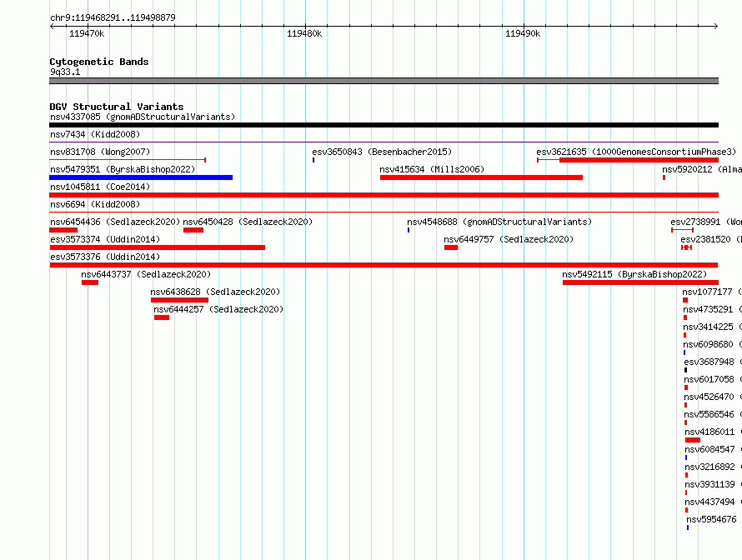The height and width of the screenshot is (560, 742).
Task: Click the nsv4337085 gnomADStructuralVariants label
Action: [x=143, y=117]
